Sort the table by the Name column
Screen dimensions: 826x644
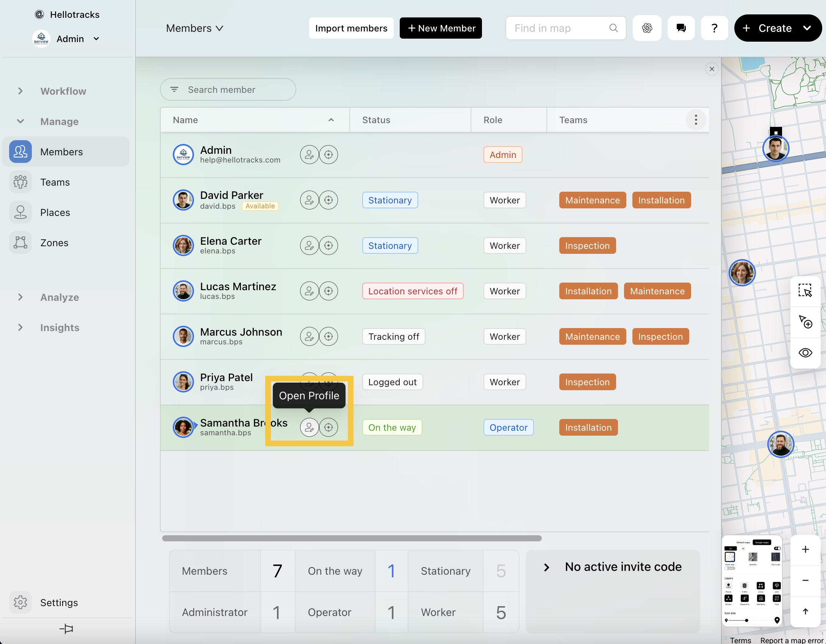tap(255, 120)
